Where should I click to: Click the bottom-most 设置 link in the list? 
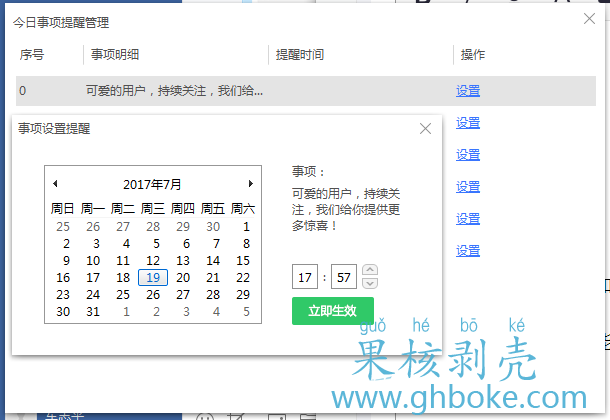click(x=467, y=251)
